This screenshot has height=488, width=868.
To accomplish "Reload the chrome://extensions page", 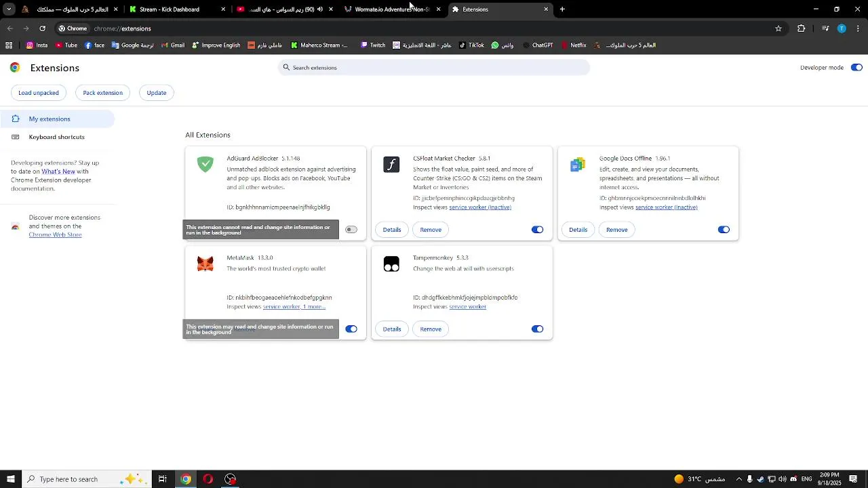I will click(x=42, y=28).
